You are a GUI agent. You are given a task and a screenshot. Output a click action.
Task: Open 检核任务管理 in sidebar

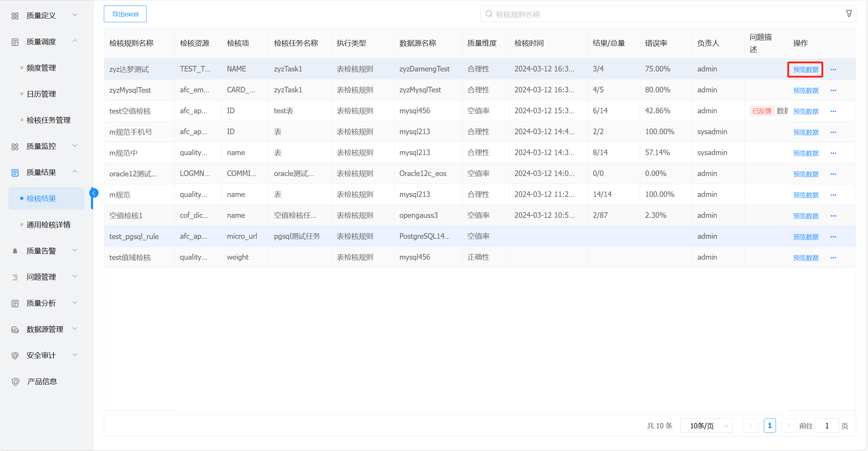point(48,120)
